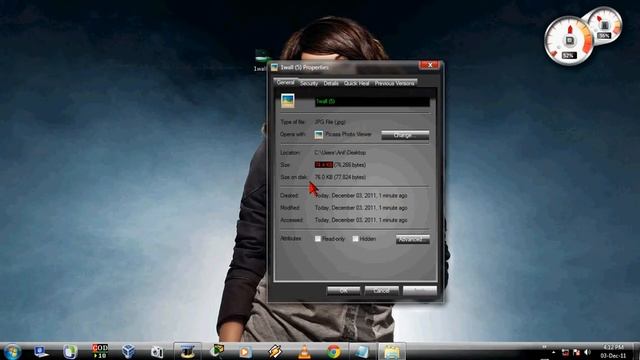Click the Location path text
Screen dimensions: 640x360
pos(340,153)
